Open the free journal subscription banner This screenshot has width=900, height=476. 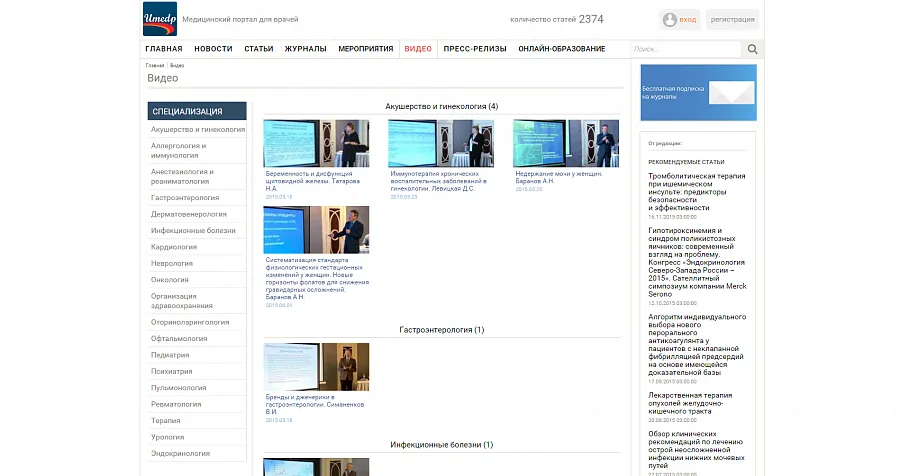(698, 92)
